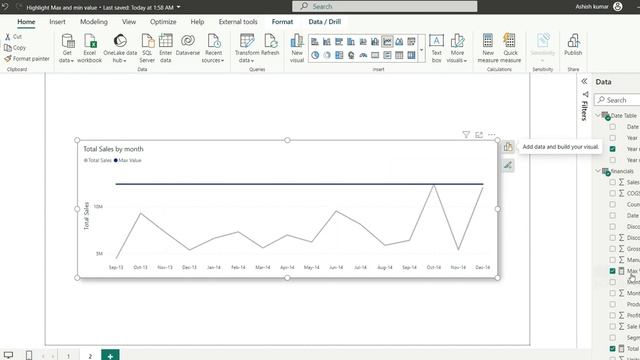This screenshot has width=640, height=360.
Task: Enter focus mode for the chart
Action: click(x=479, y=134)
